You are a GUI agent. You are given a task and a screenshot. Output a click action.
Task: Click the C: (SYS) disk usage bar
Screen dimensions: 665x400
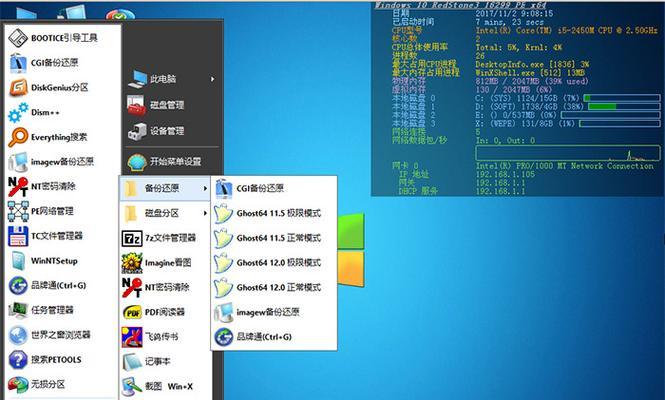(x=621, y=98)
